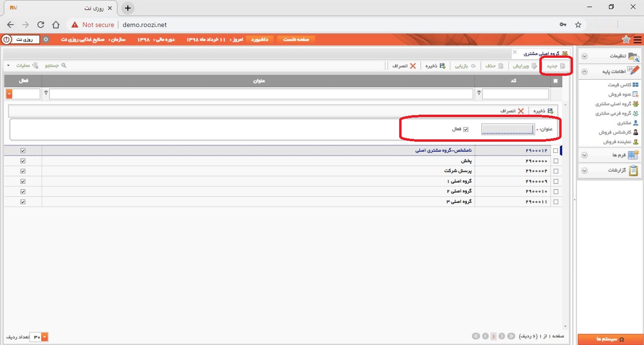The height and width of the screenshot is (345, 644).
Task: Click the grid's scroll-down arrow
Action: pos(565,326)
